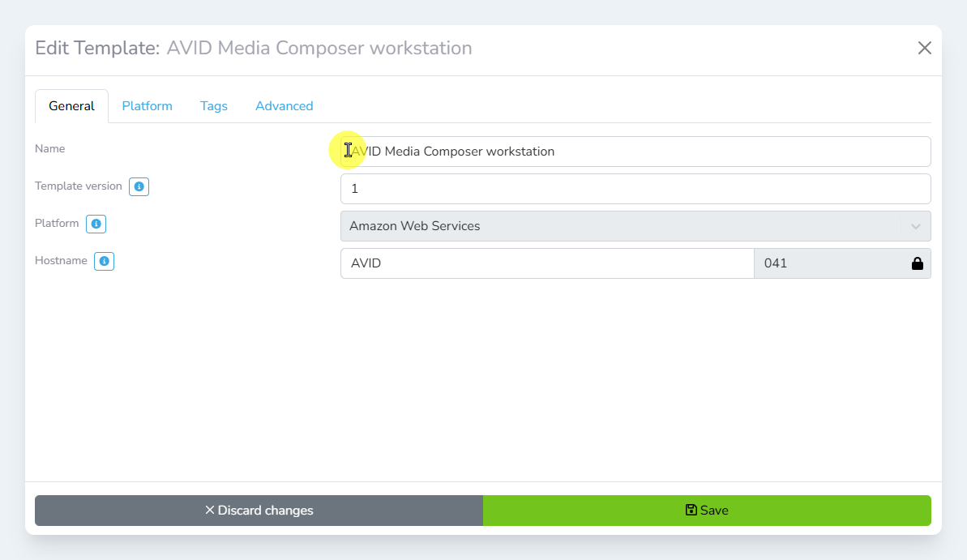Click the locked hostname suffix field 041
This screenshot has width=967, height=560.
(827, 263)
